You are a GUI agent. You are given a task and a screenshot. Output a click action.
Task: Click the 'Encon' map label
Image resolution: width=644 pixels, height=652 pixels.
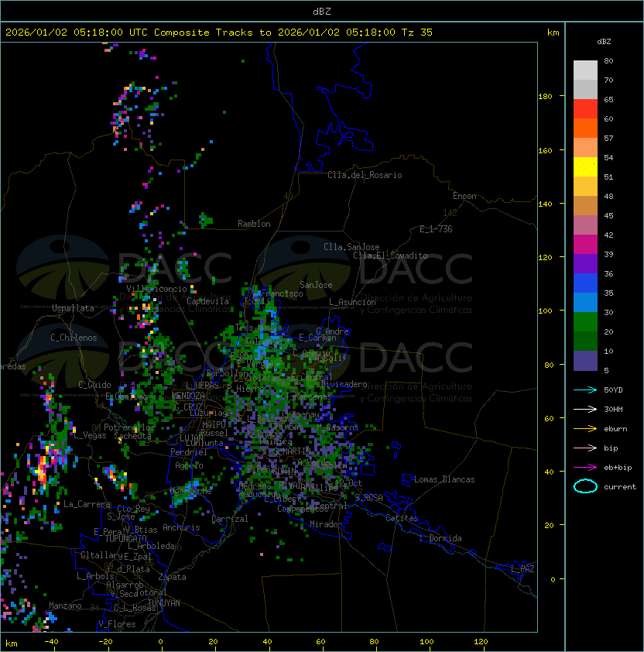[464, 196]
